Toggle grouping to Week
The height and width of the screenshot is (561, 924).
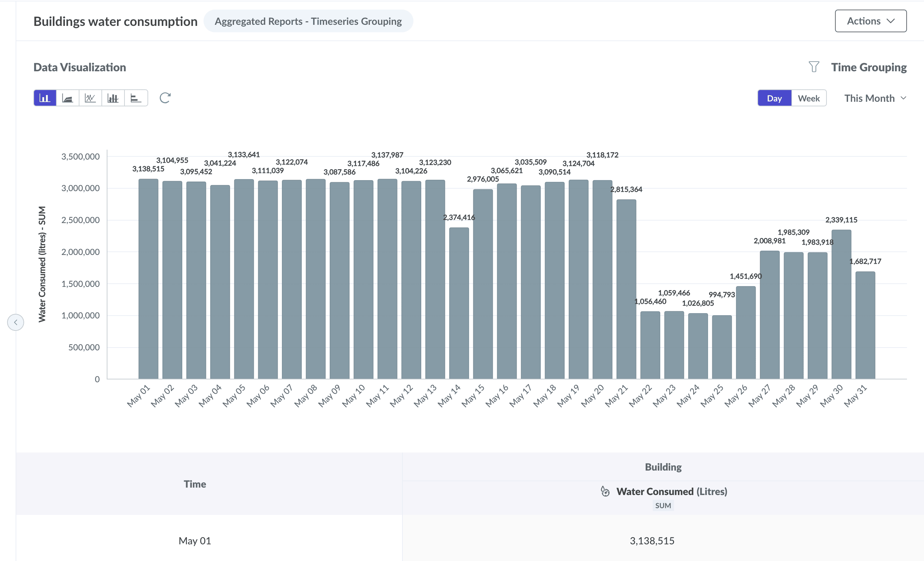pos(808,98)
